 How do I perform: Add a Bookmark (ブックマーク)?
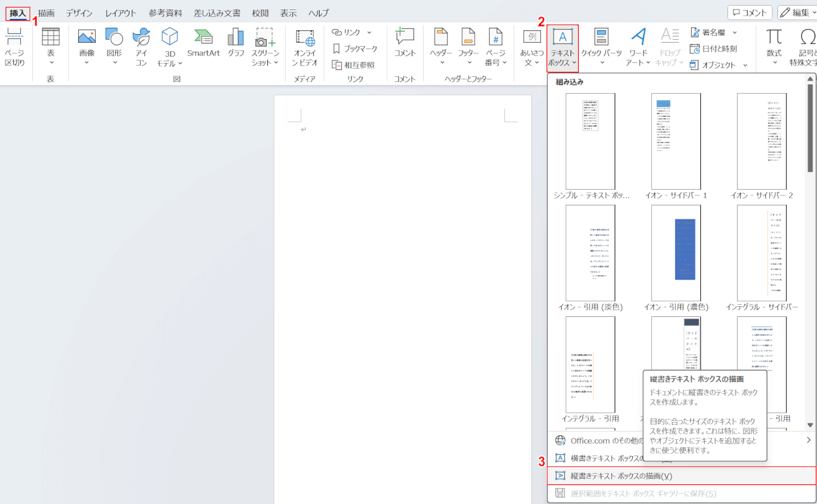[x=355, y=49]
